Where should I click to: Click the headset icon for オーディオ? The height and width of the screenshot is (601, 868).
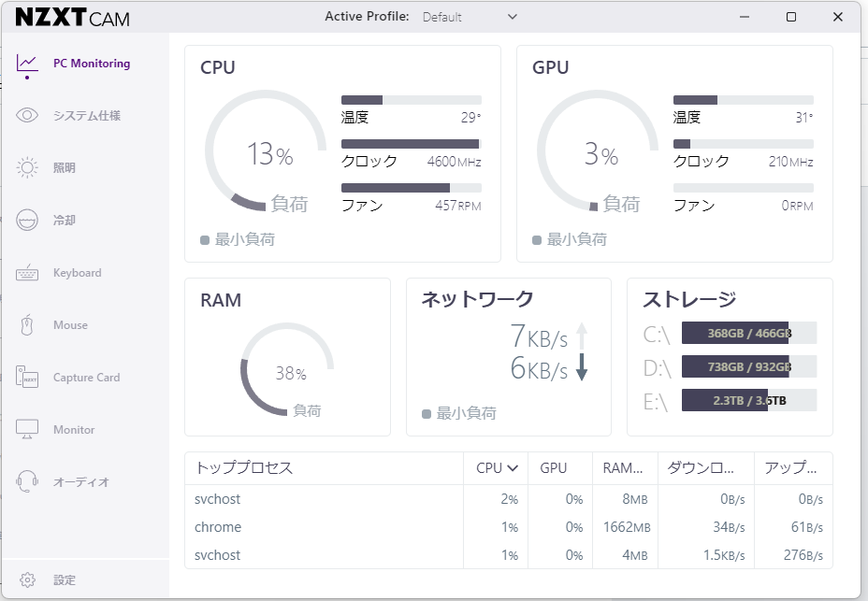click(27, 481)
